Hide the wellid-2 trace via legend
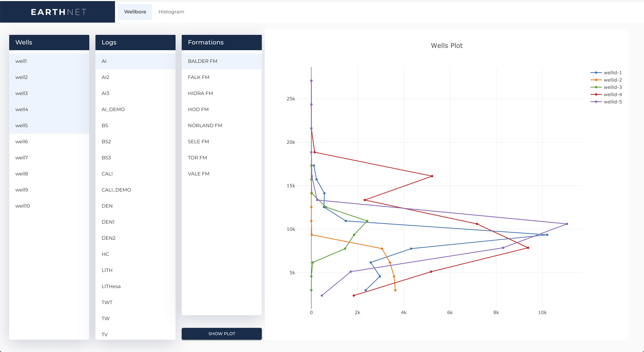Viewport: 644px width, 352px height. coord(613,80)
